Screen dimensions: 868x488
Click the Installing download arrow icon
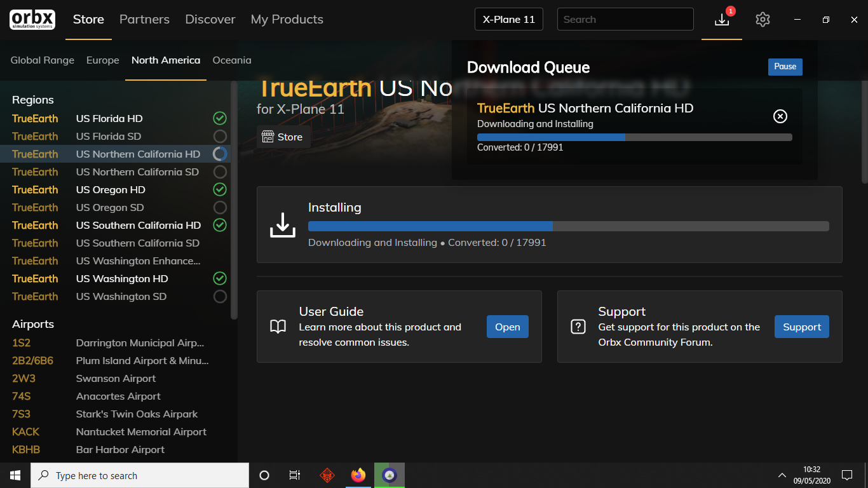(x=283, y=225)
